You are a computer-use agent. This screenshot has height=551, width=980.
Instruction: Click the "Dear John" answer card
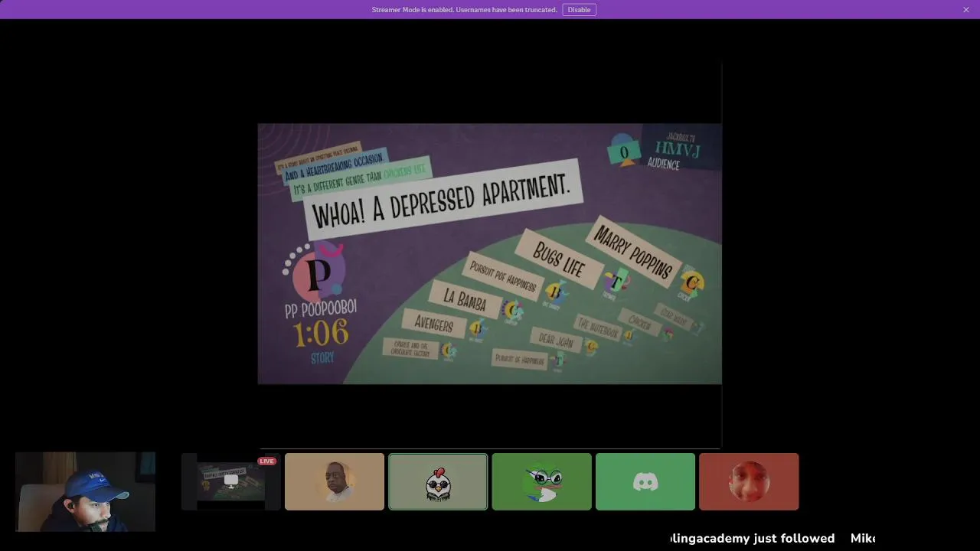point(556,341)
